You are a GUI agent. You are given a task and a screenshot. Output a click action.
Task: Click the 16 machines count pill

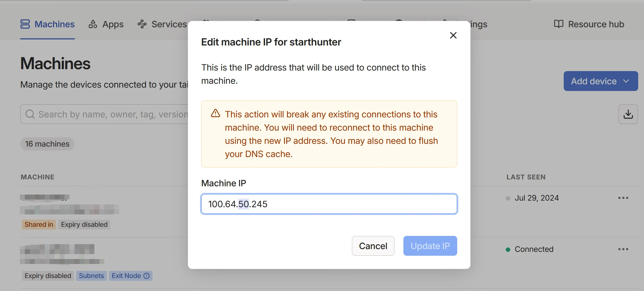coord(47,144)
